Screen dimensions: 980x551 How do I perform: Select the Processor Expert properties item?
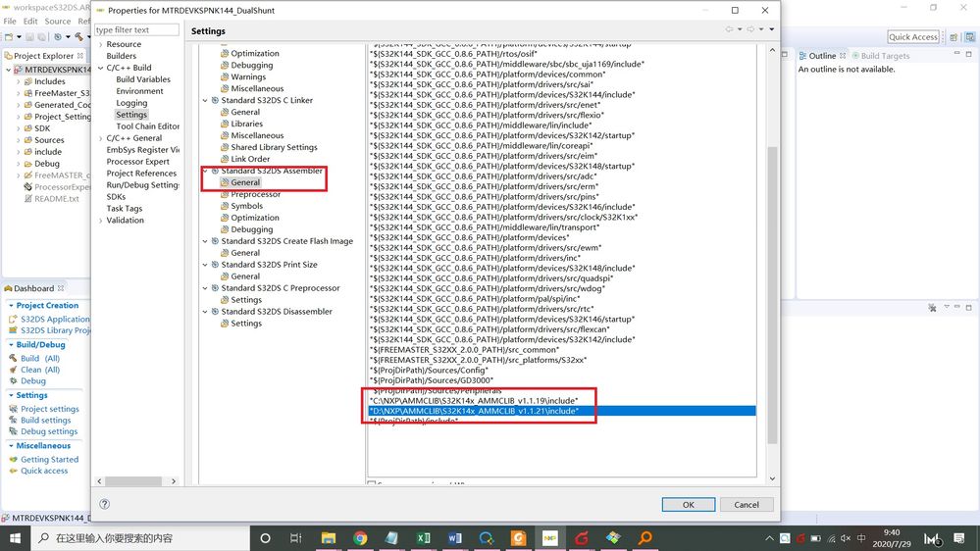(137, 161)
